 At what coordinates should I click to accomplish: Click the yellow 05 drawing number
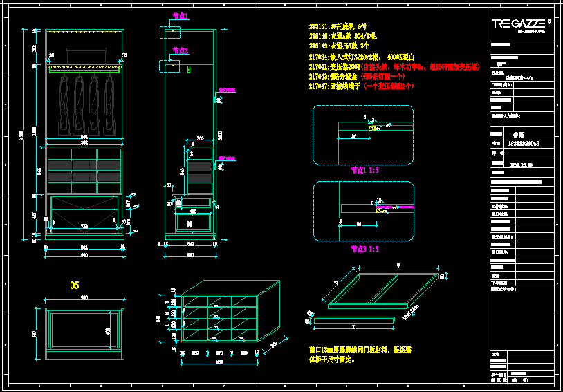pyautogui.click(x=74, y=286)
